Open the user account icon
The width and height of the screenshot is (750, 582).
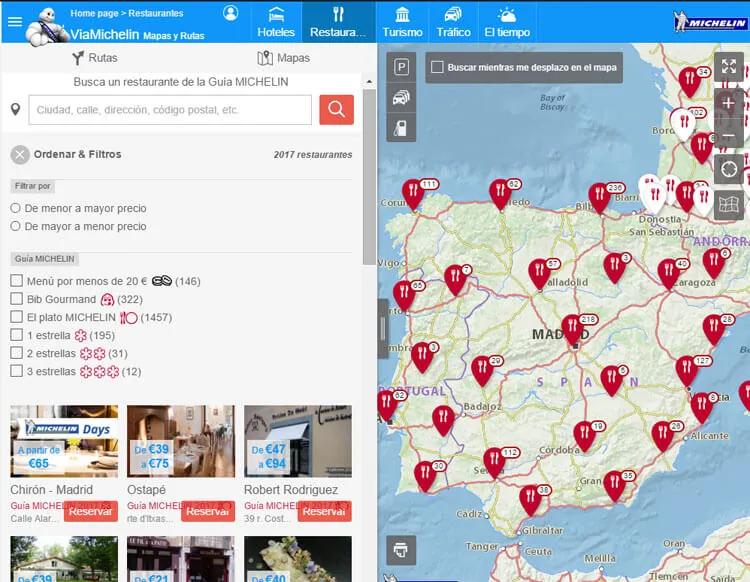coord(231,13)
